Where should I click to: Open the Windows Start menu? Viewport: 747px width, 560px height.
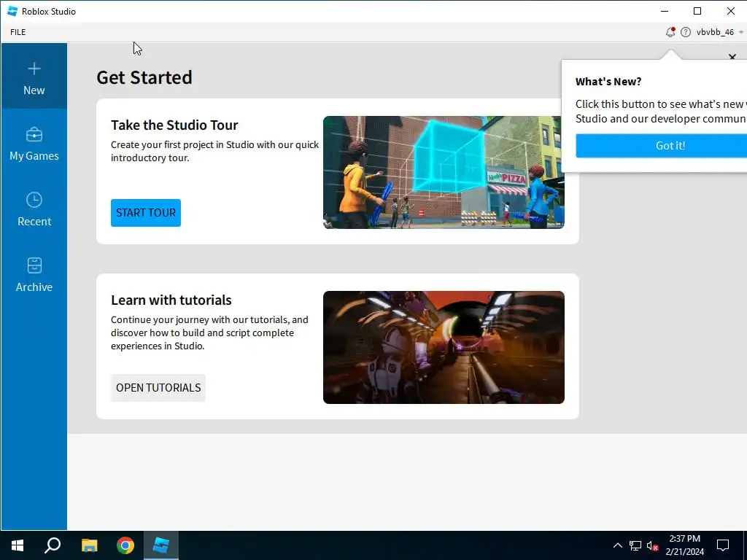point(18,545)
